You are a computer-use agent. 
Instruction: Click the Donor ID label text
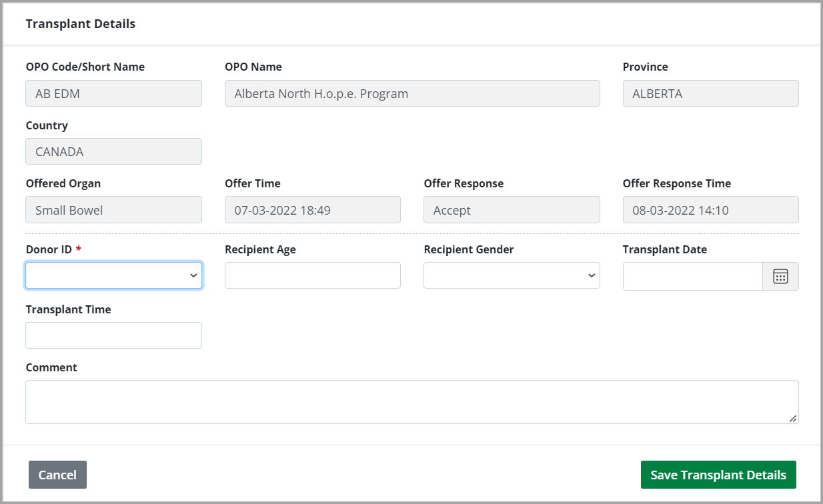(x=49, y=249)
